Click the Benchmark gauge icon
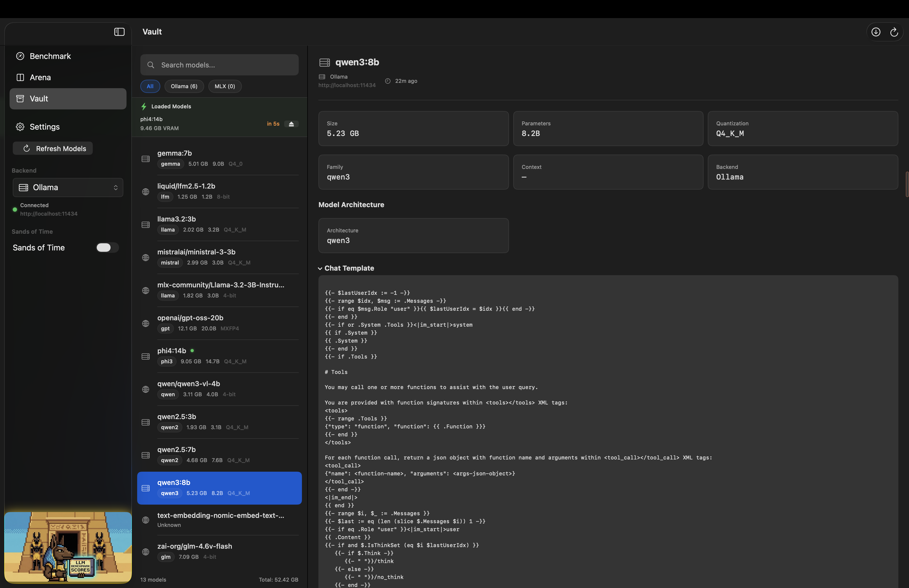909x588 pixels. (20, 56)
